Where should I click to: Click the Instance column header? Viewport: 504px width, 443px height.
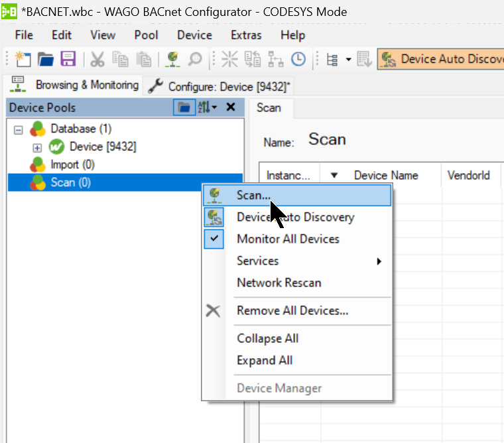[x=289, y=175]
